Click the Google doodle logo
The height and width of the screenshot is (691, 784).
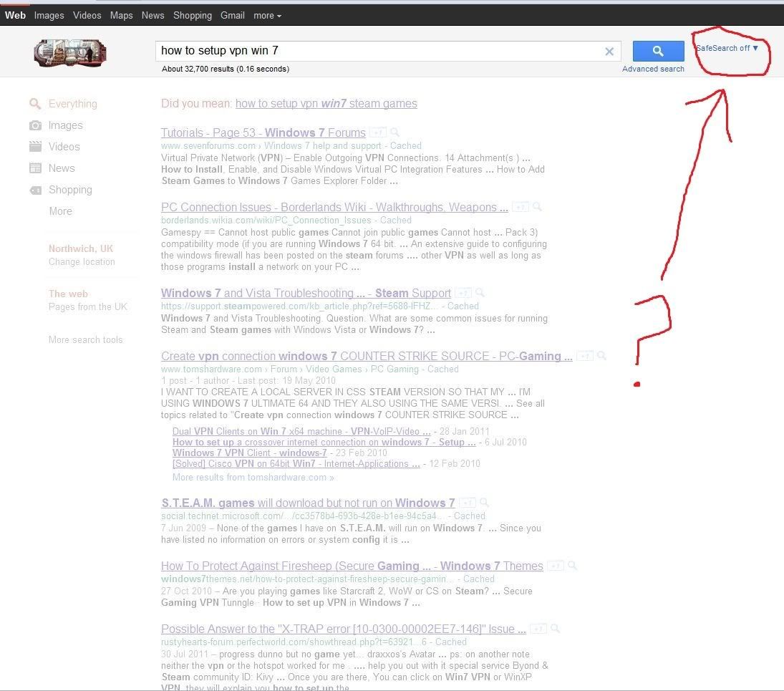point(70,53)
